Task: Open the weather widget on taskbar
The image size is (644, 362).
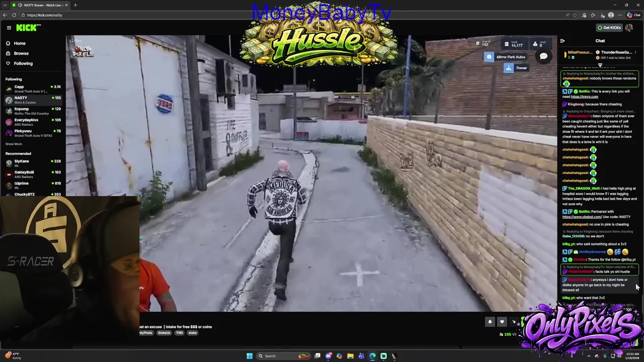Action: click(x=12, y=356)
